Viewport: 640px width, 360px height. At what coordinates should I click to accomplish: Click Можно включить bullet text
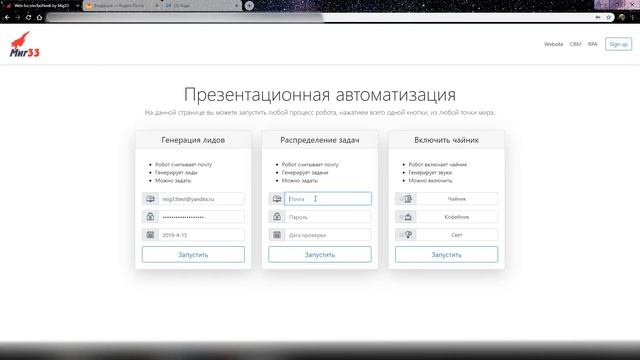click(x=430, y=180)
